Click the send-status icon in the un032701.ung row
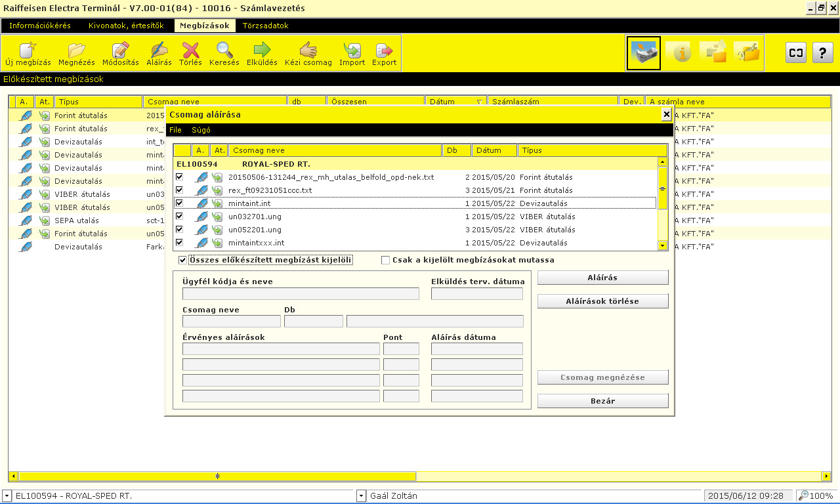The width and height of the screenshot is (840, 504). point(217,217)
